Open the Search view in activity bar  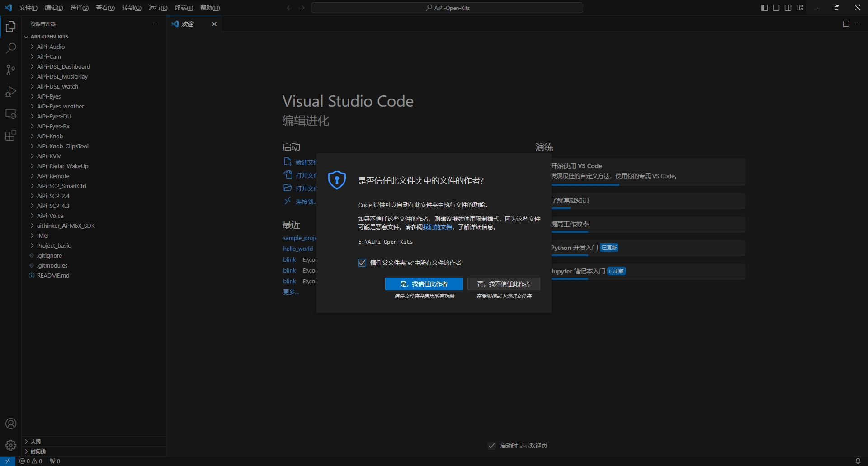tap(11, 48)
